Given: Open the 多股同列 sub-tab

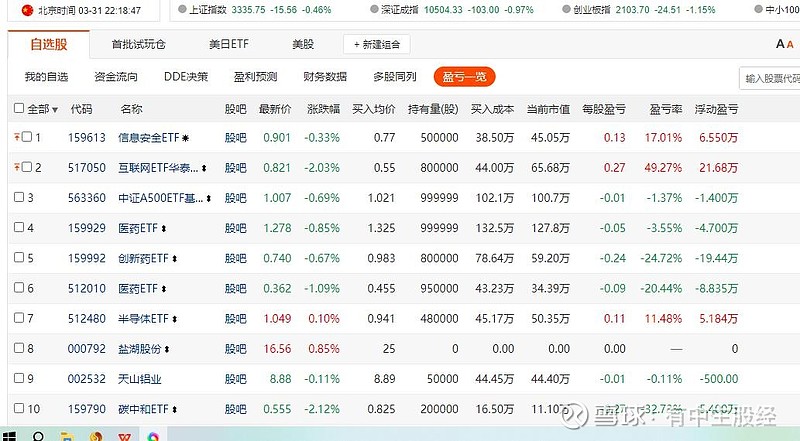Looking at the screenshot, I should 395,77.
